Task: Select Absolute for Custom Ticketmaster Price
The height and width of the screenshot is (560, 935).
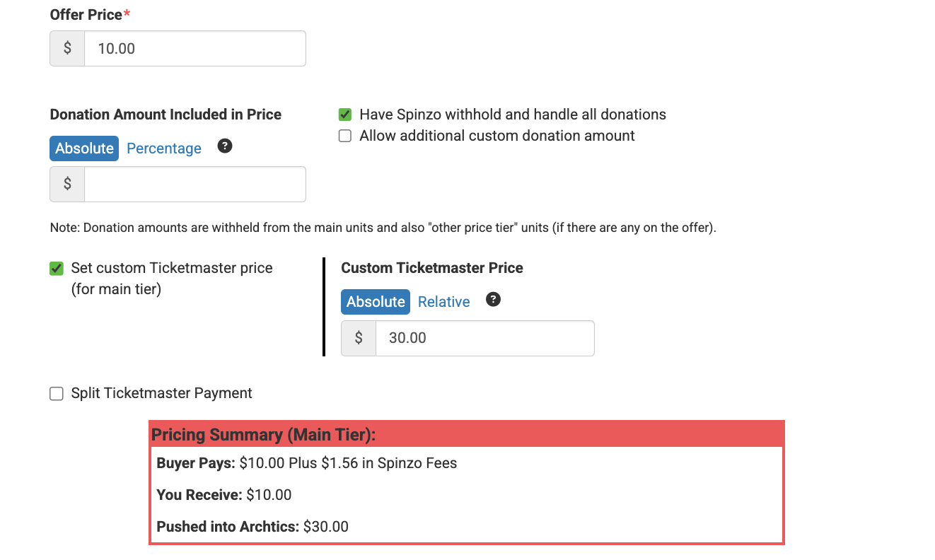Action: pos(376,302)
